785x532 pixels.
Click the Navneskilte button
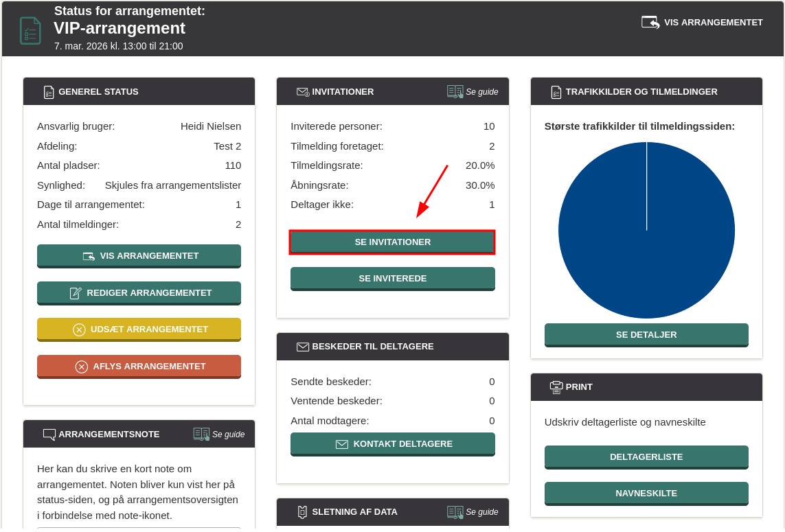[646, 494]
